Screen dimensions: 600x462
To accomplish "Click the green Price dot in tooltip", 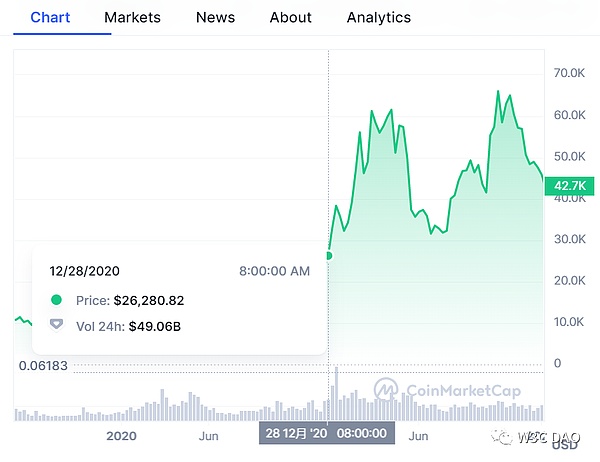I will click(56, 300).
